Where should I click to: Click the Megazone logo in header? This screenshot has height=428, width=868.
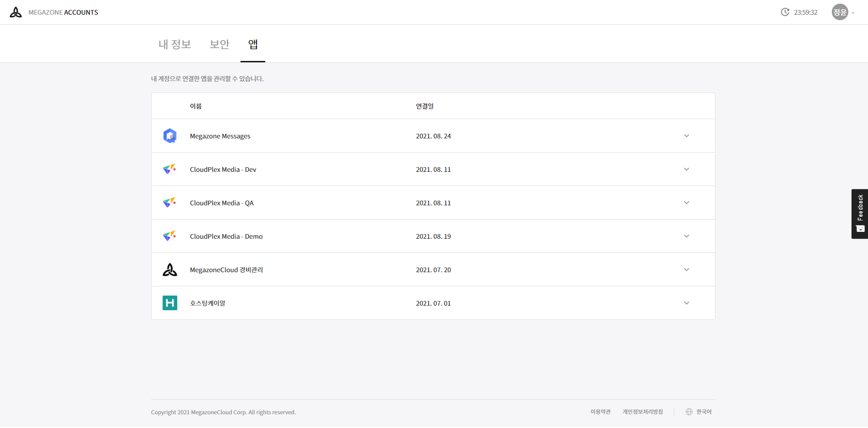pyautogui.click(x=16, y=12)
